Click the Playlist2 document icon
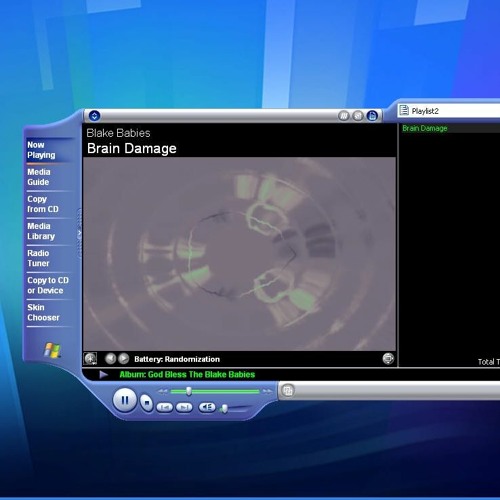The width and height of the screenshot is (500, 500). pos(404,110)
